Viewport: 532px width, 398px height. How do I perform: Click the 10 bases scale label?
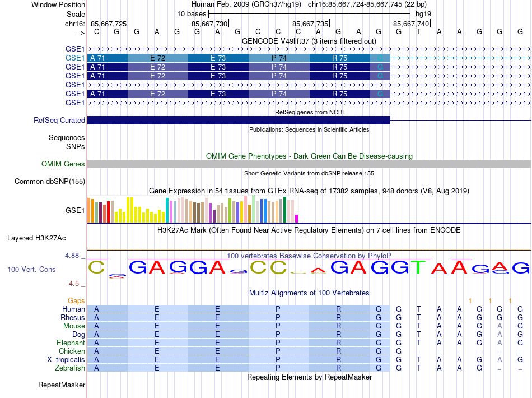(192, 14)
